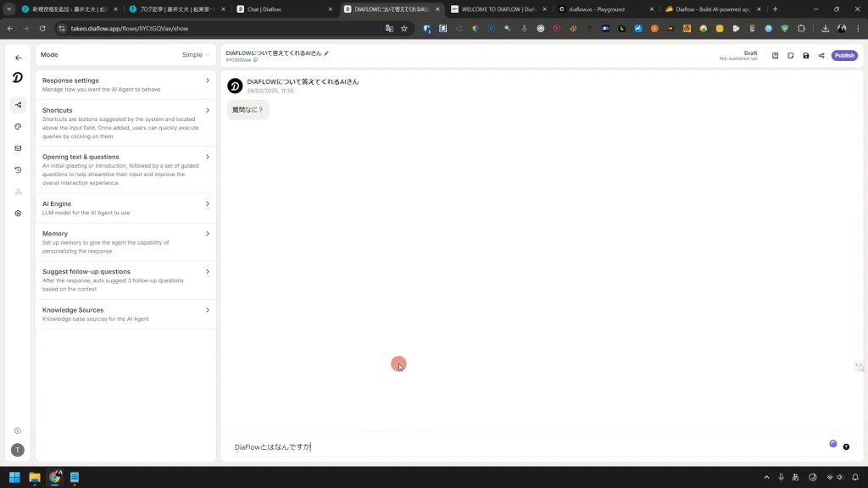Open the Windows Start menu
This screenshot has height=488, width=868.
14,477
